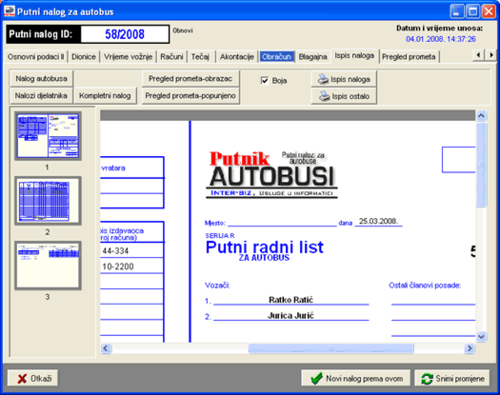Click the horizontal scroll left arrow

click(x=106, y=348)
